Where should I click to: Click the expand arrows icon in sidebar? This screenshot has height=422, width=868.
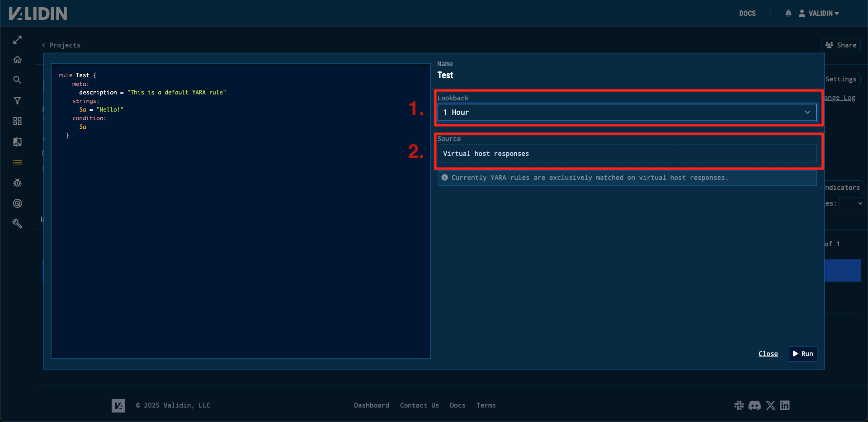point(17,40)
